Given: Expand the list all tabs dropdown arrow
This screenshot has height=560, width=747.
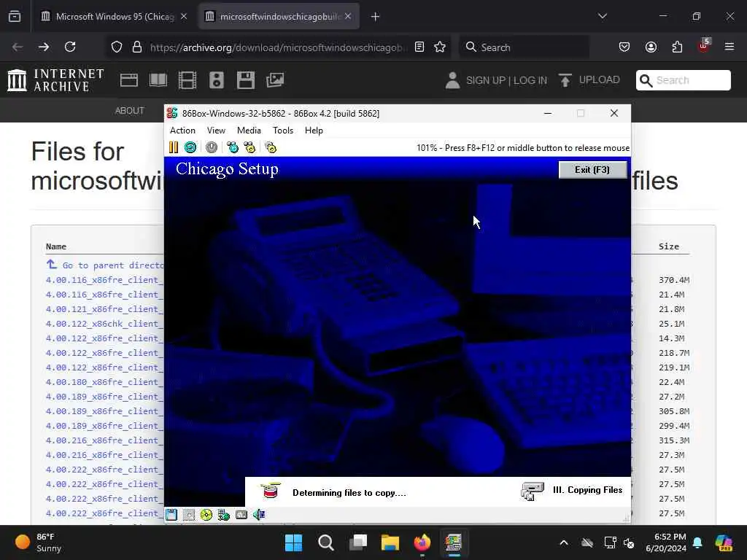Looking at the screenshot, I should (602, 16).
